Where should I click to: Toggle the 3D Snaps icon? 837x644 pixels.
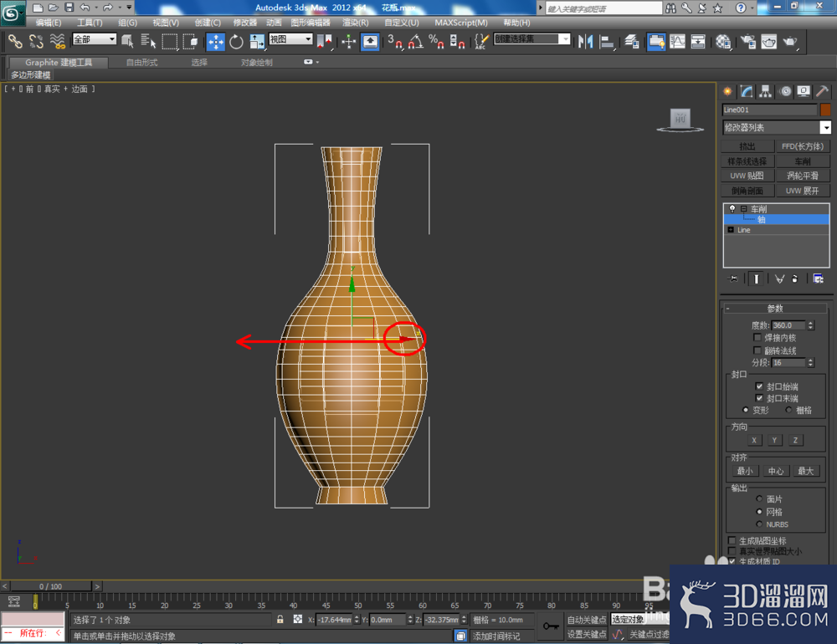[x=395, y=42]
